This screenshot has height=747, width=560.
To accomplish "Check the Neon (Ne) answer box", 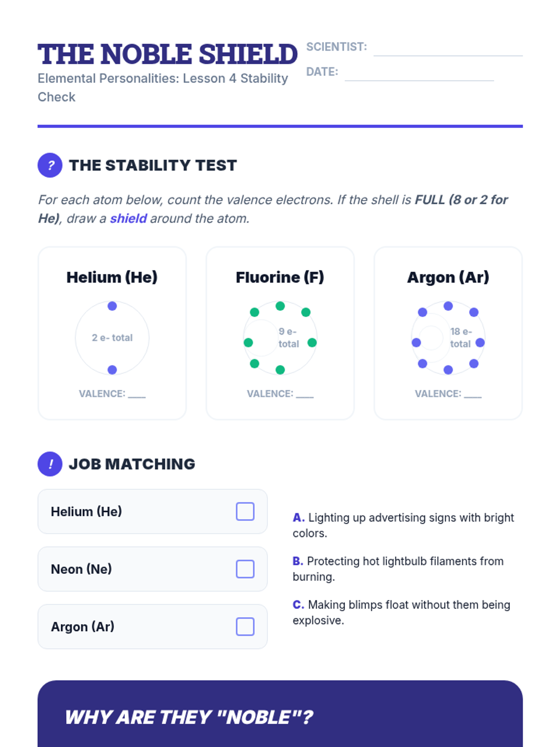I will click(245, 569).
